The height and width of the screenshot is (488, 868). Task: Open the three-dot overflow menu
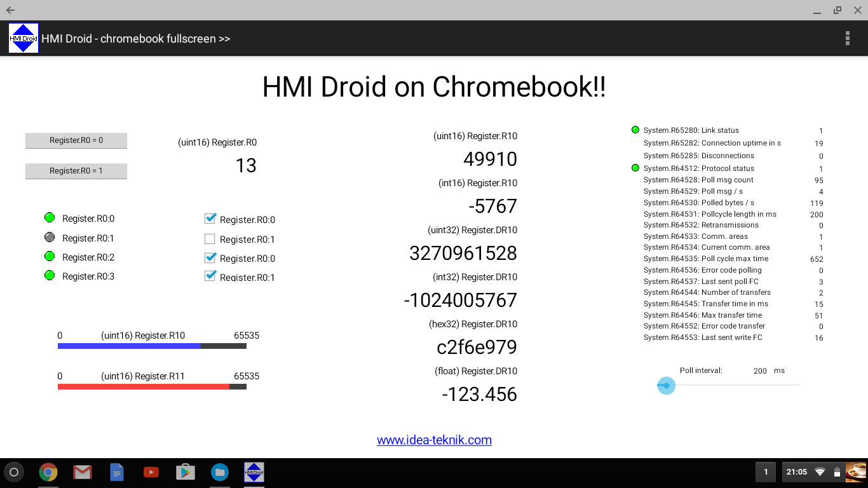tap(848, 38)
